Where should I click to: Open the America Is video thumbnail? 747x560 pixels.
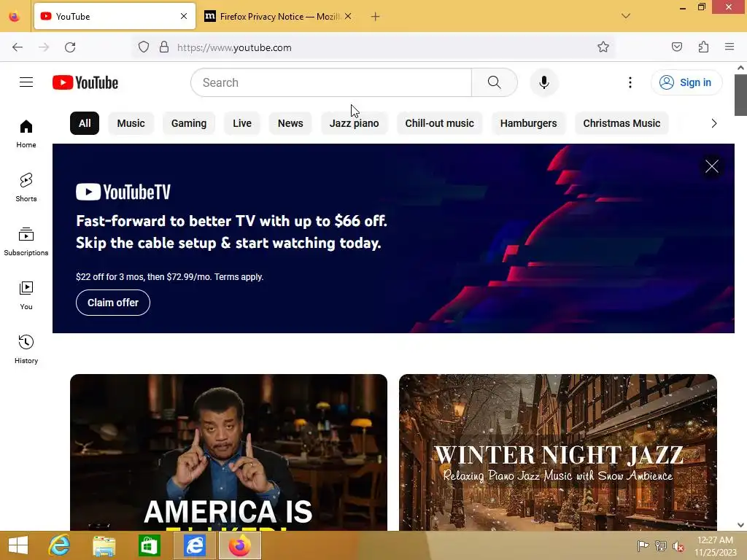[228, 452]
